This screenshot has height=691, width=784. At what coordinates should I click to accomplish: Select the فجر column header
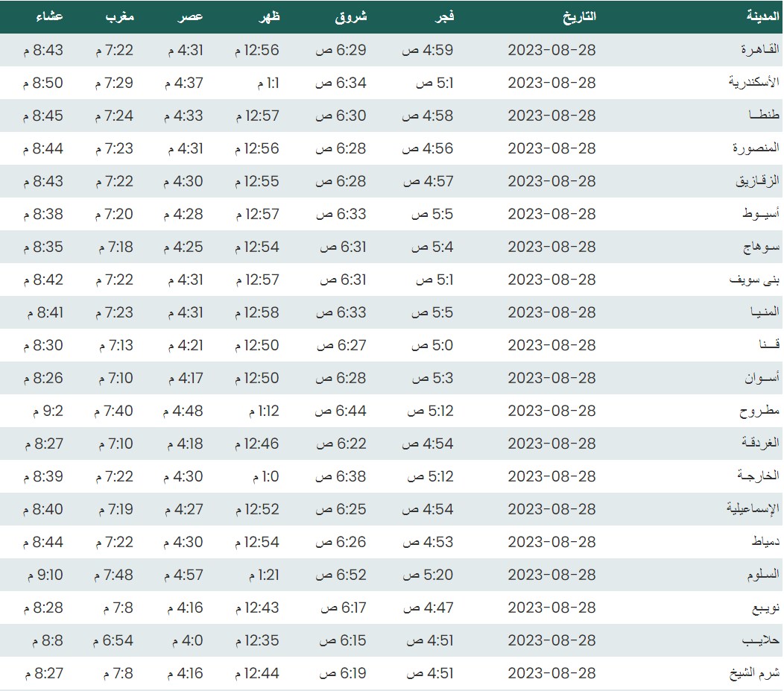[x=445, y=16]
